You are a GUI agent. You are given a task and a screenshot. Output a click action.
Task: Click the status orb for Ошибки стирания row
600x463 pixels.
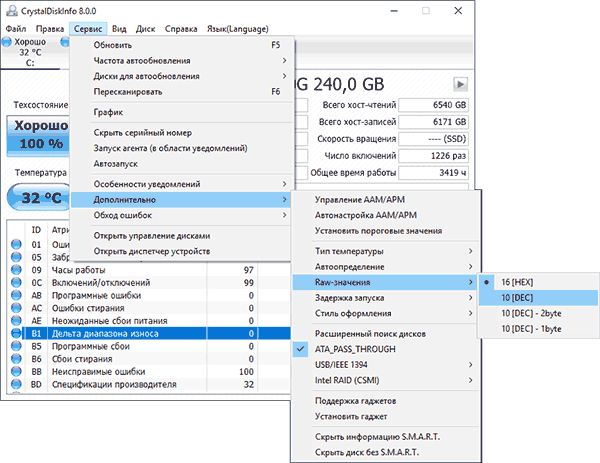pyautogui.click(x=16, y=308)
